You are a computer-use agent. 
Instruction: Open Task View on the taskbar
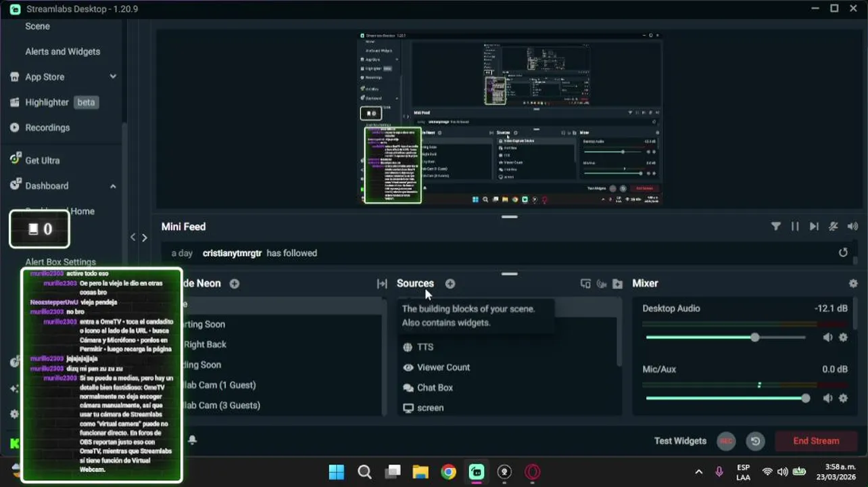pyautogui.click(x=393, y=472)
